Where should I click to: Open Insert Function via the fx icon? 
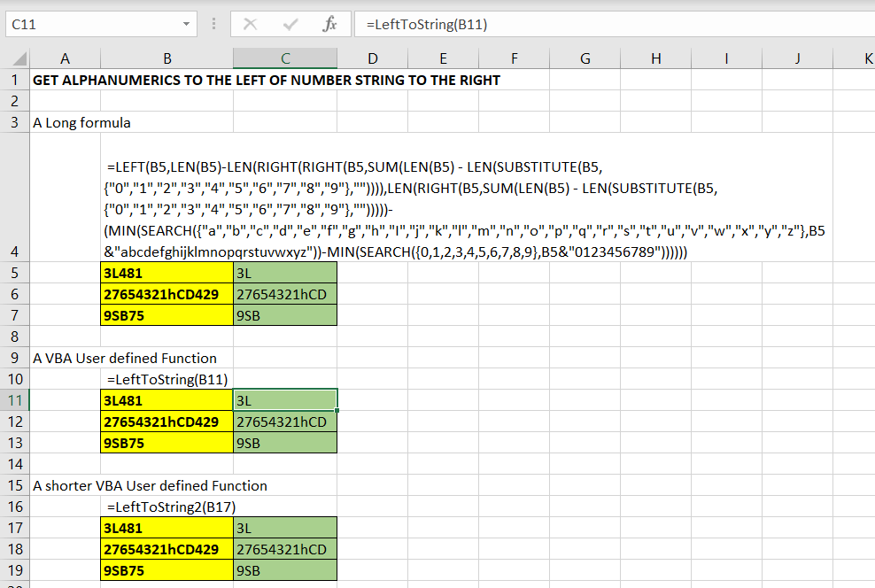coord(329,25)
